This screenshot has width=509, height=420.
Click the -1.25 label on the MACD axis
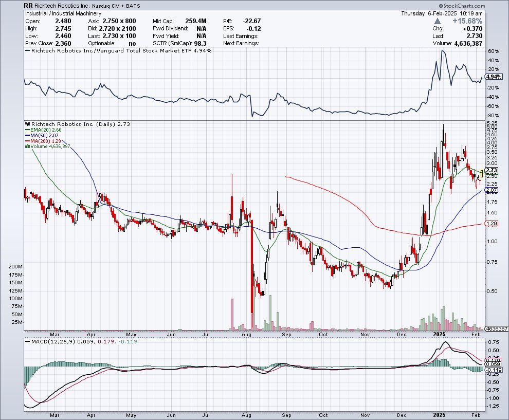493,406
